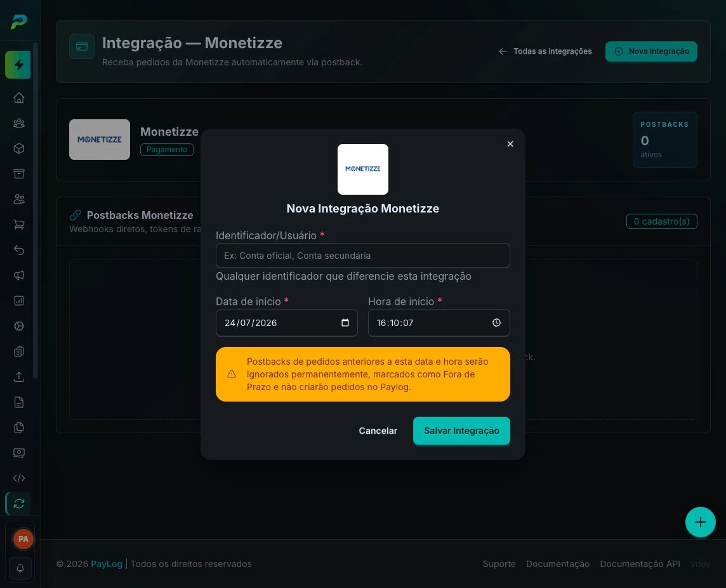The width and height of the screenshot is (726, 588).
Task: Click the PayLog footer link
Action: pyautogui.click(x=107, y=564)
